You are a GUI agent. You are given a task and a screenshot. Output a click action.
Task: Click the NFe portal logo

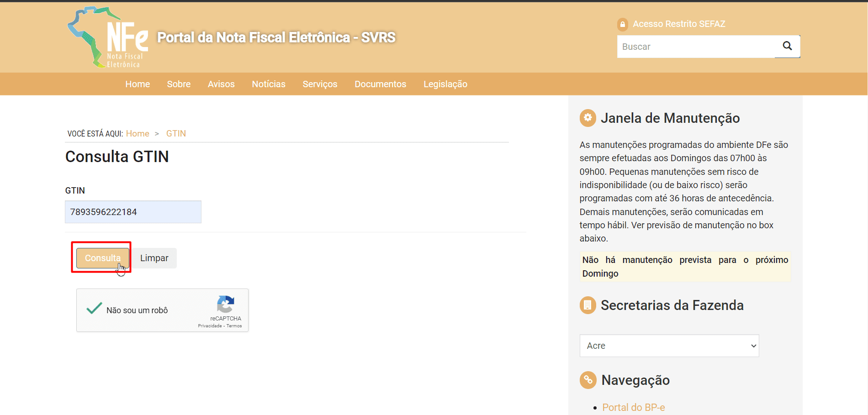108,37
